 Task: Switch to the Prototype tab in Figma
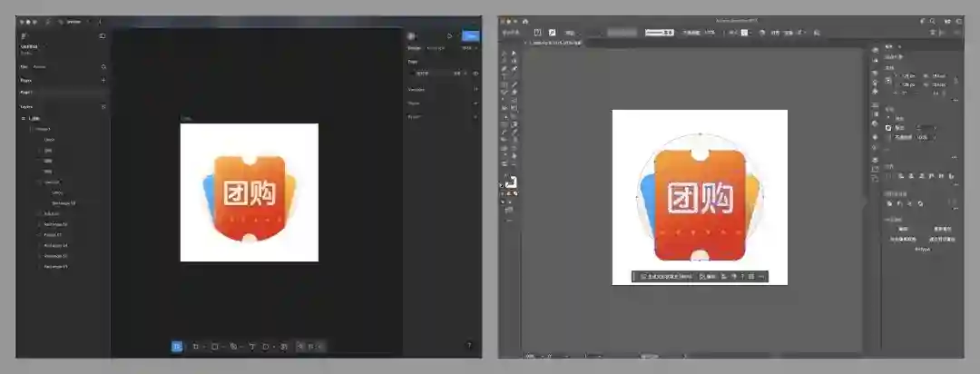point(436,47)
